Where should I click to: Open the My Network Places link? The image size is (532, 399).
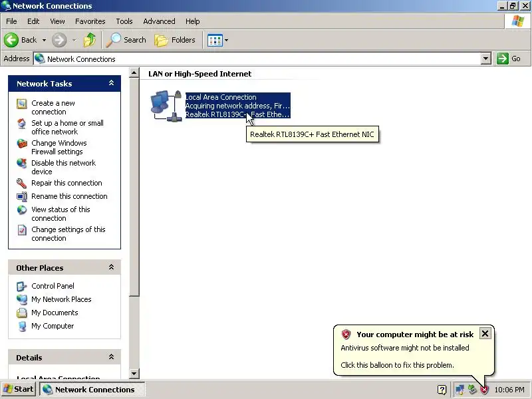pos(61,299)
